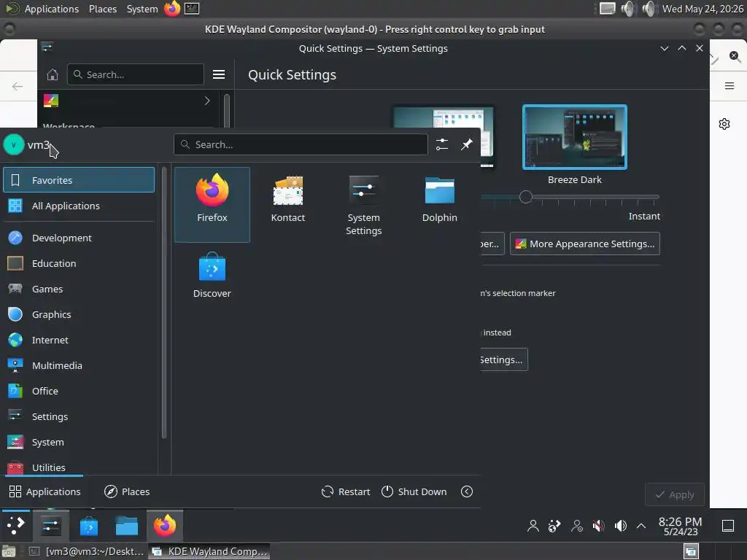
Task: Click terminal launcher in the top panel
Action: [x=192, y=9]
